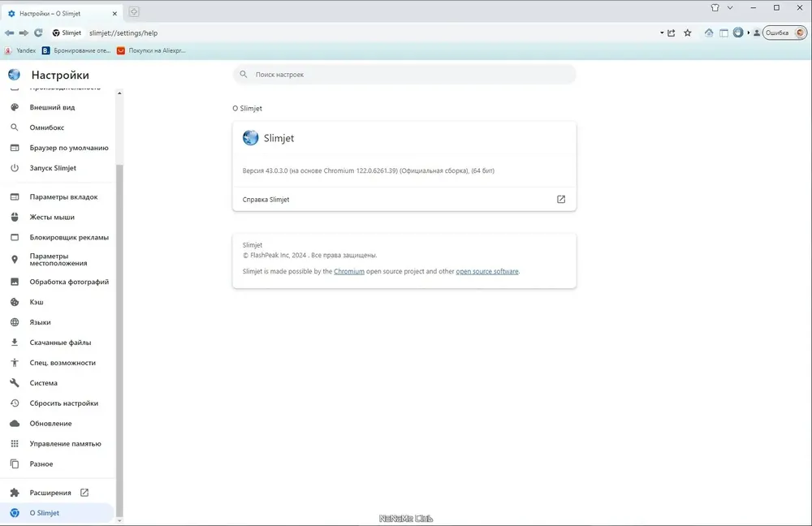Click the Параметры местоположения pin icon

coord(15,260)
